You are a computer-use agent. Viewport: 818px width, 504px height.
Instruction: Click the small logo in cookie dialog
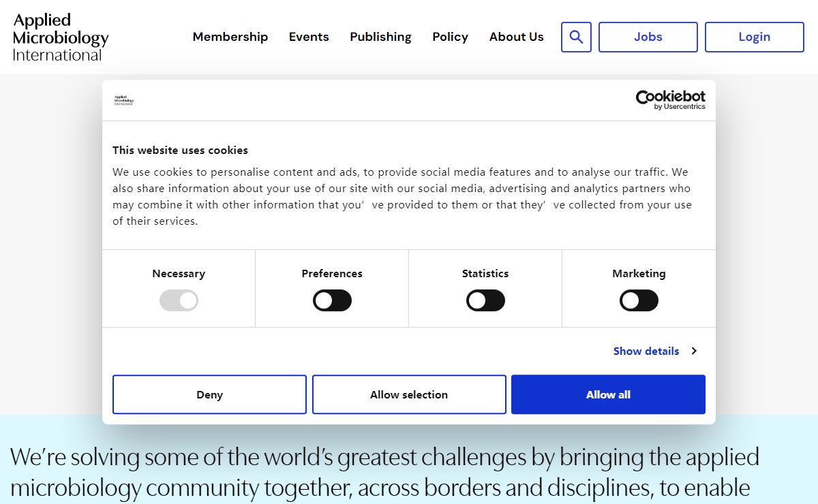point(124,100)
